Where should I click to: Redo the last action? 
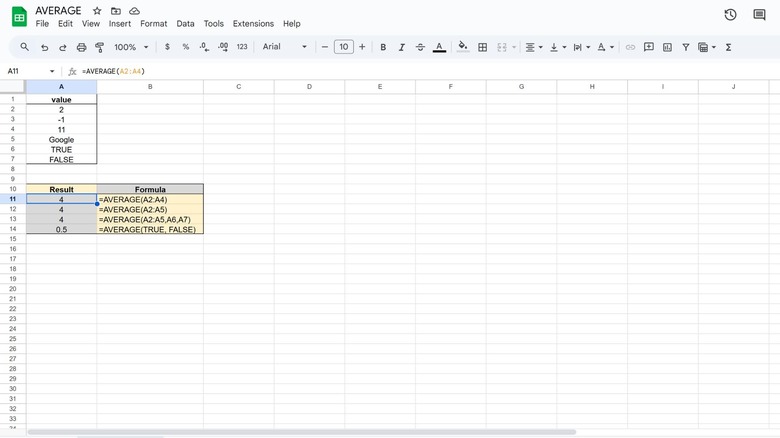[63, 47]
